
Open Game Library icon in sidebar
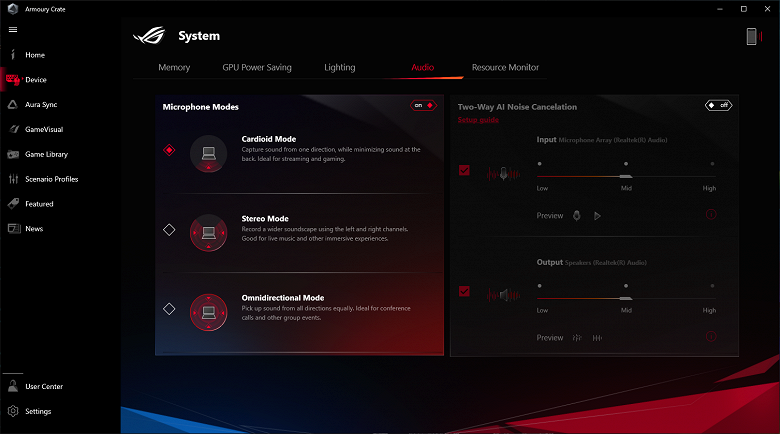coord(13,154)
